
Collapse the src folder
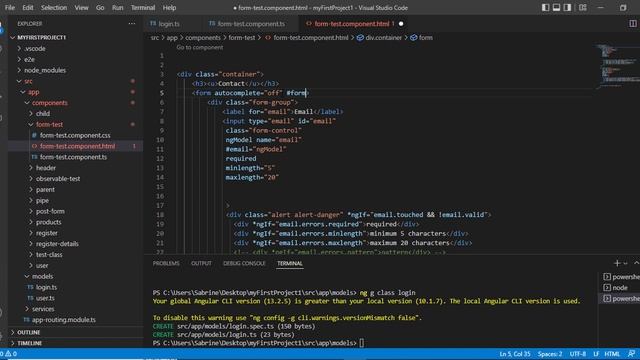coord(28,81)
